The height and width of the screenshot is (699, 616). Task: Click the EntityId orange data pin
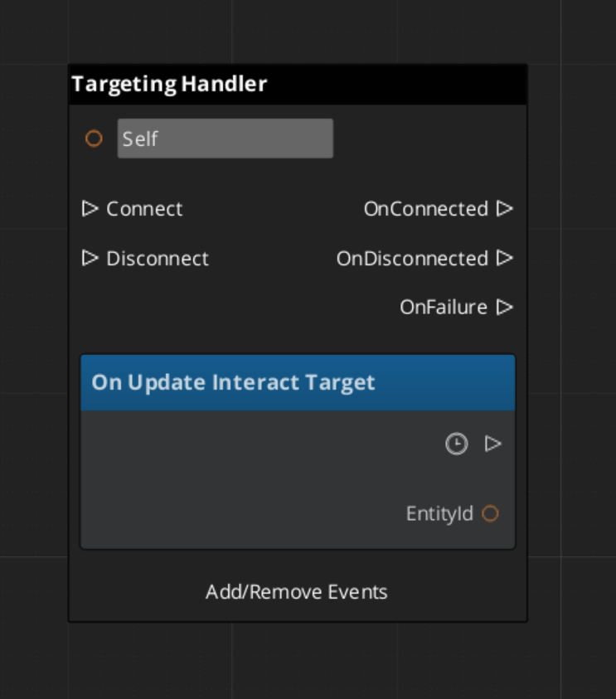(x=490, y=513)
